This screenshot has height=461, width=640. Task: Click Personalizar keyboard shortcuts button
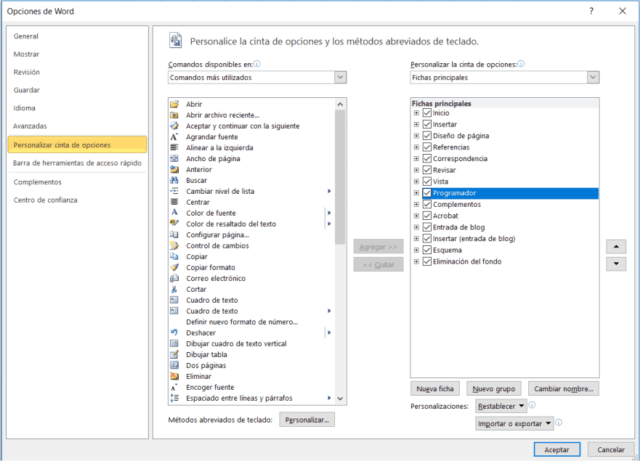pos(307,419)
